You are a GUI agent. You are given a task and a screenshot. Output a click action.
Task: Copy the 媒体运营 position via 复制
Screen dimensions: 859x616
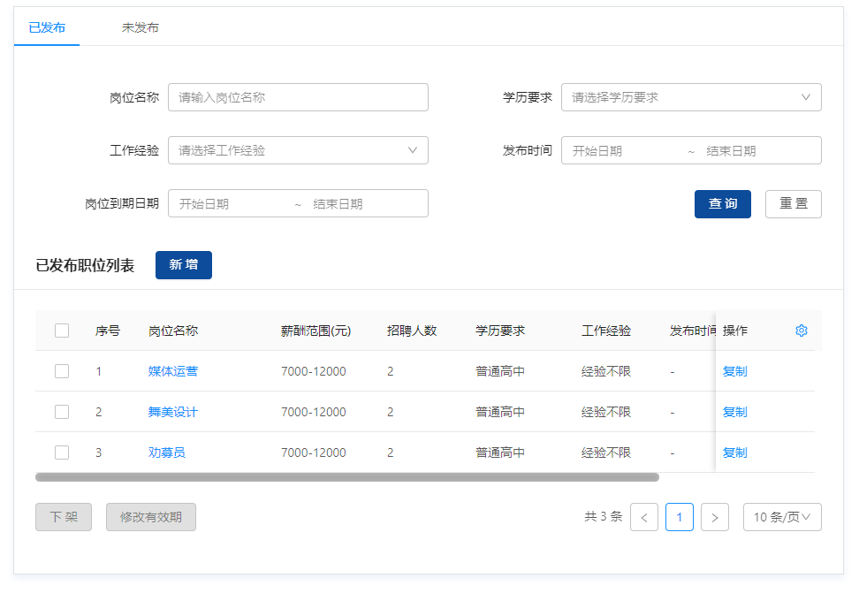pos(734,371)
